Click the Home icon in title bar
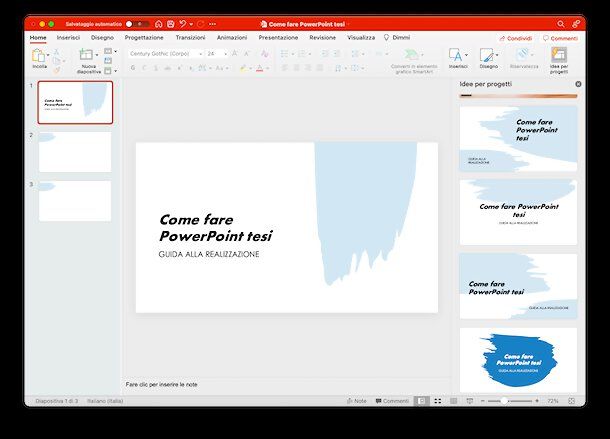 159,24
